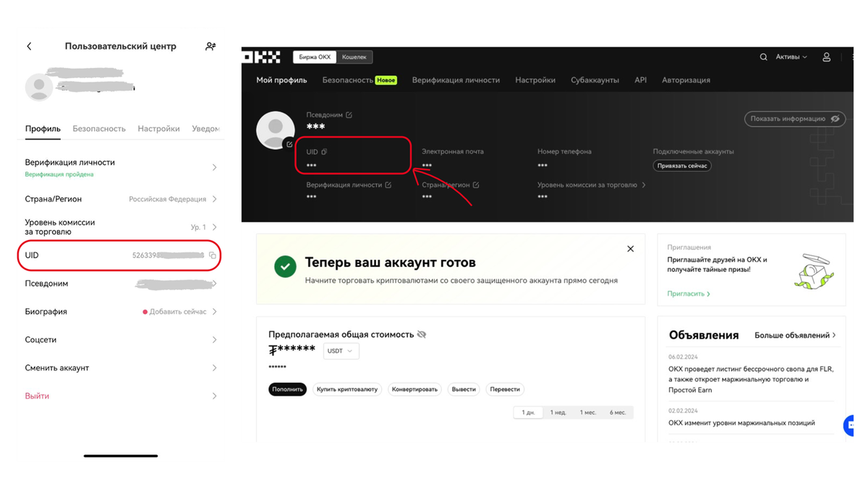Open the API tab
The width and height of the screenshot is (868, 489).
click(x=640, y=80)
